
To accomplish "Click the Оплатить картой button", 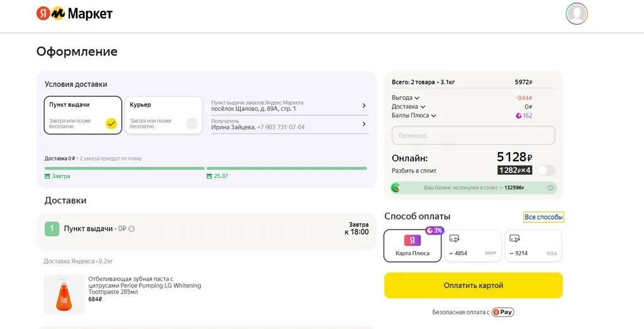I will [x=473, y=286].
